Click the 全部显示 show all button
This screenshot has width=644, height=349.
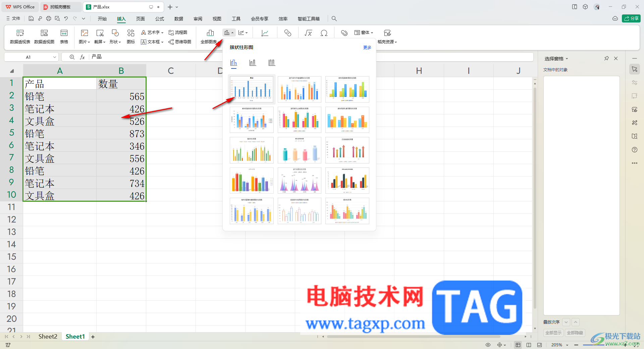pyautogui.click(x=553, y=333)
